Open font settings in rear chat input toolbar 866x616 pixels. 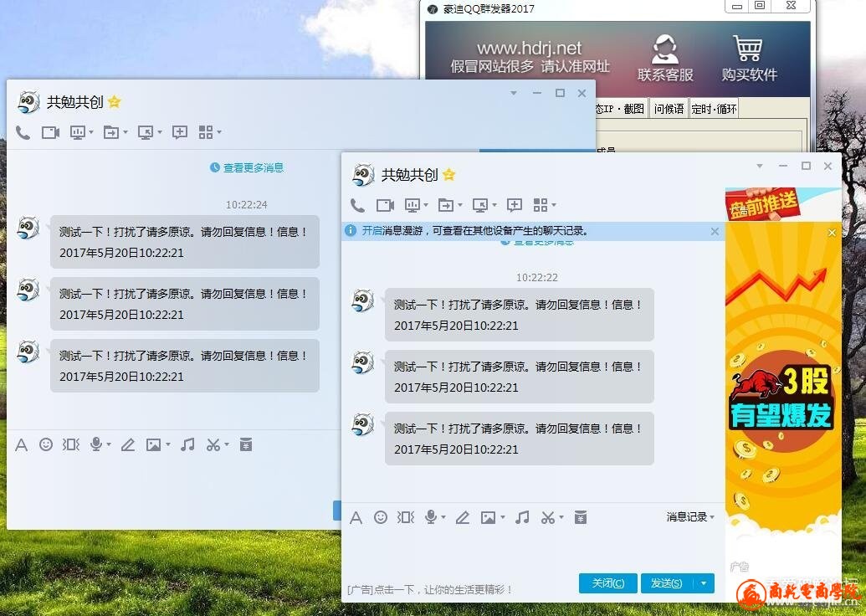tap(22, 445)
